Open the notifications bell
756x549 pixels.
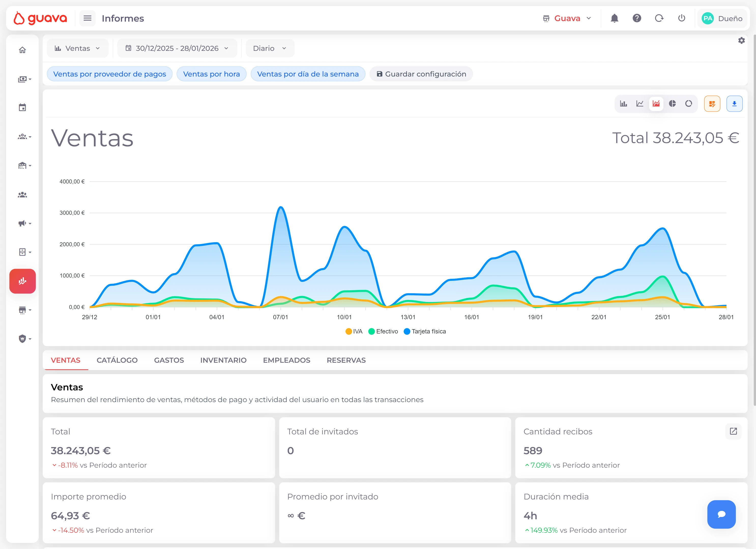[614, 18]
